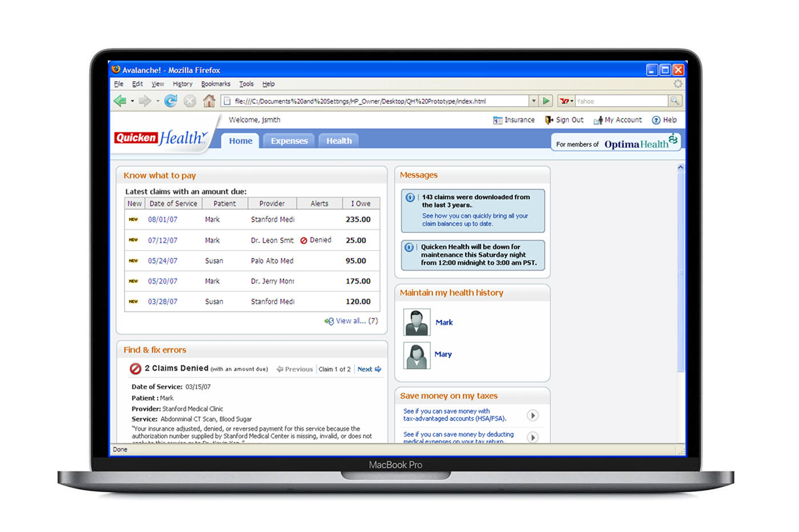Click the Yahoo search input field
This screenshot has height=532, width=799.
621,101
